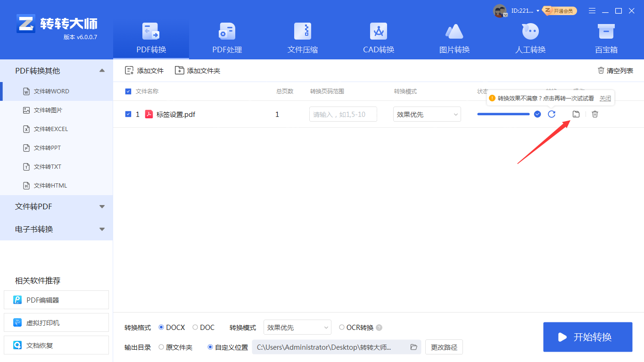Open the 百宝箱 toolbox
The width and height of the screenshot is (644, 362).
click(605, 38)
